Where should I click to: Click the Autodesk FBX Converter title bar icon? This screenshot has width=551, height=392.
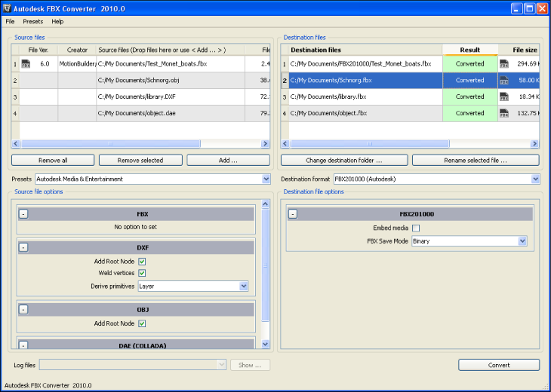(7, 8)
